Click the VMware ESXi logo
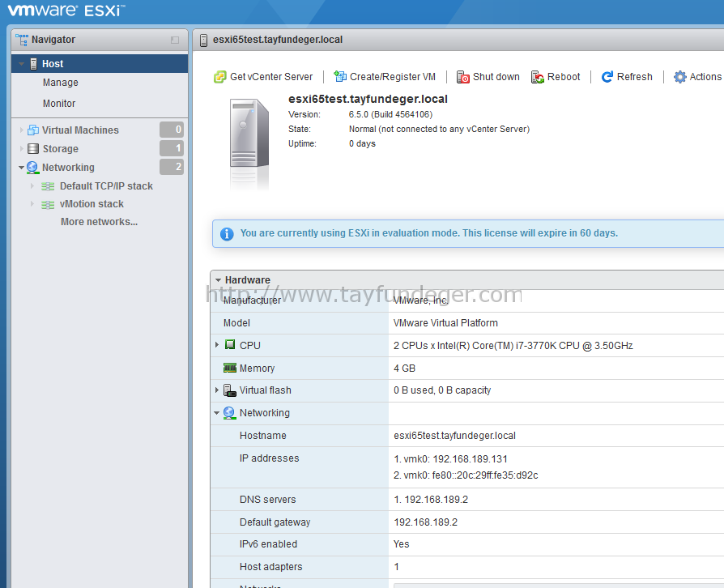Screen dimensions: 724x588 66,11
